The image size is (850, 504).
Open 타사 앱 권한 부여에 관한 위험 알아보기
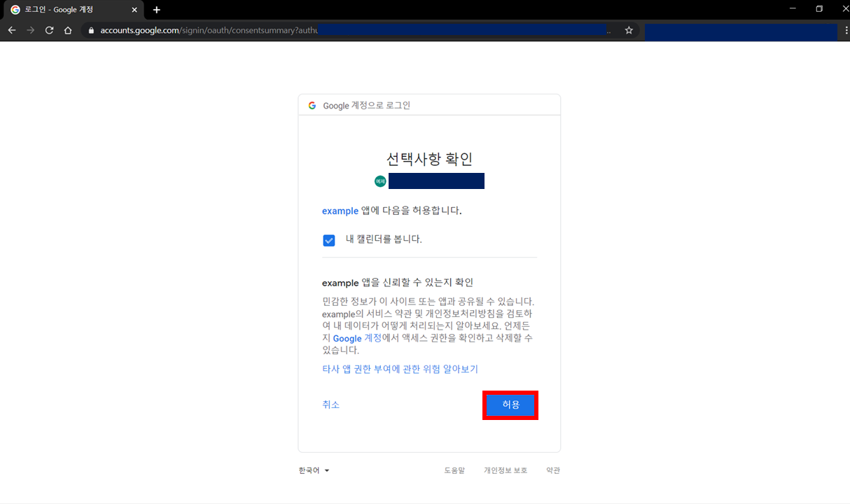(x=400, y=369)
